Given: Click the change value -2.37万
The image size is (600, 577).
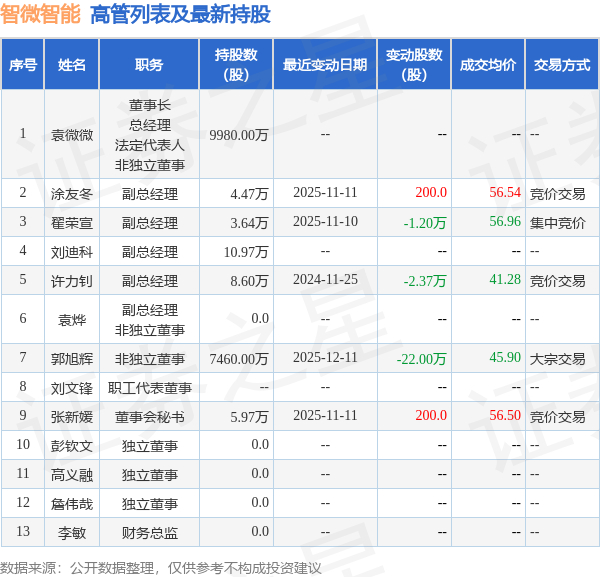Looking at the screenshot, I should coord(425,281).
